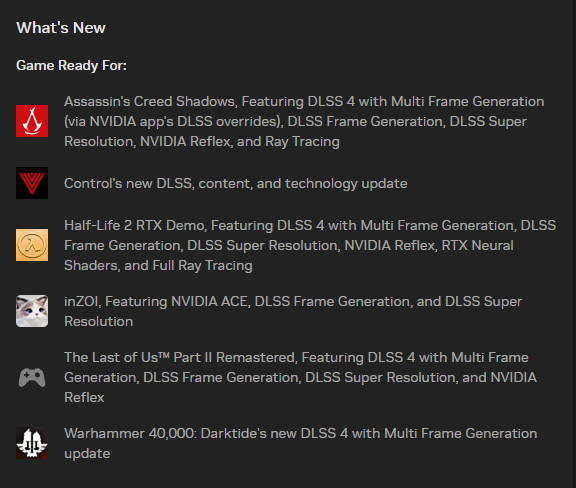Click the inZOI cat icon

click(x=32, y=311)
